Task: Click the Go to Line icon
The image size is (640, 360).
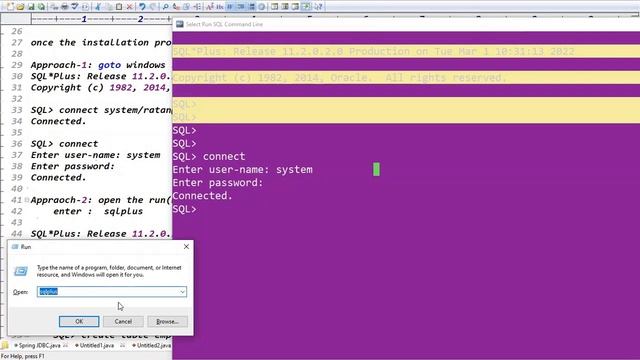Action: 197,7
